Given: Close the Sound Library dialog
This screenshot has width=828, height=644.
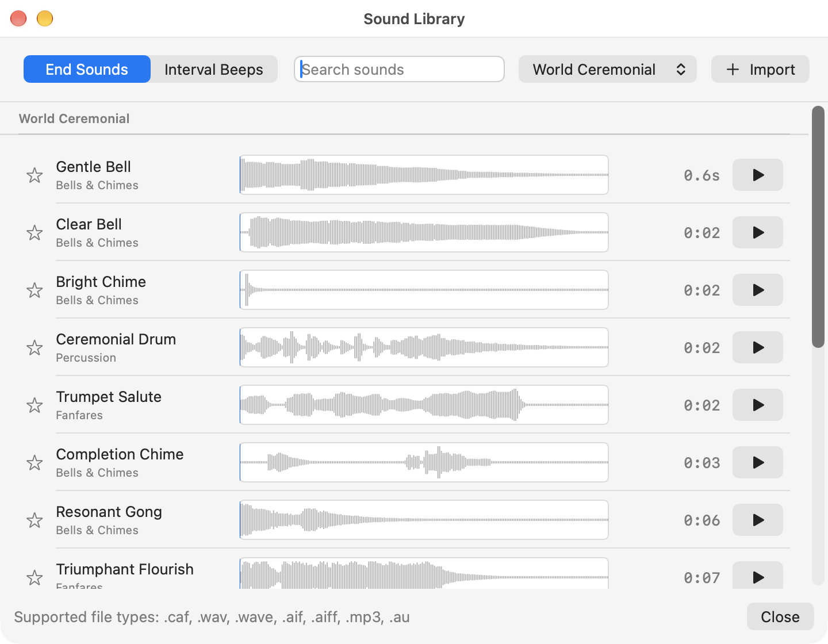Looking at the screenshot, I should (780, 616).
